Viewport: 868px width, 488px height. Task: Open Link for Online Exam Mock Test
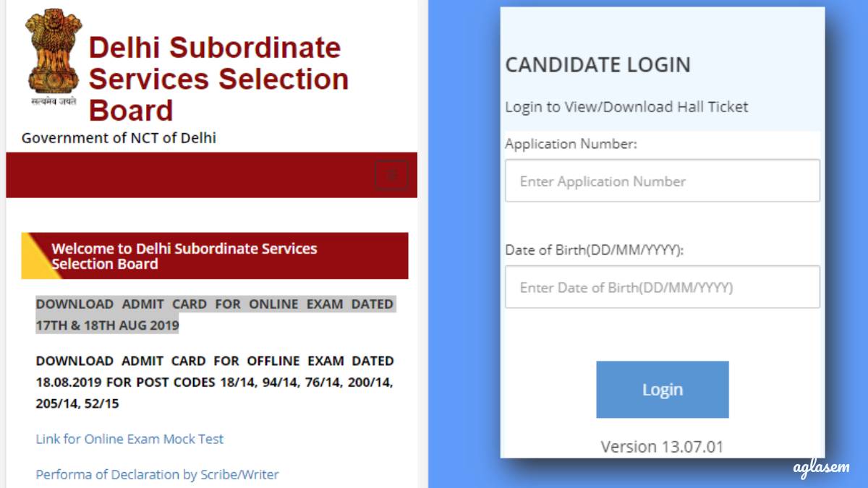point(129,439)
